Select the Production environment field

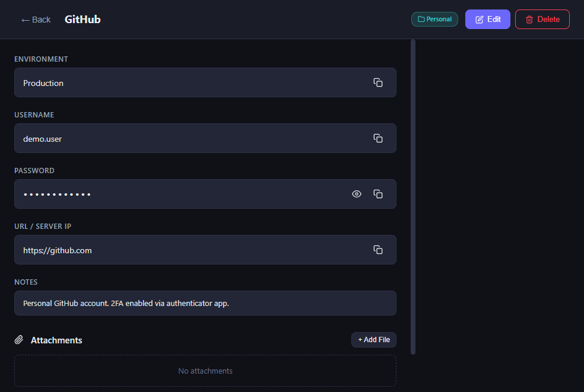(205, 82)
